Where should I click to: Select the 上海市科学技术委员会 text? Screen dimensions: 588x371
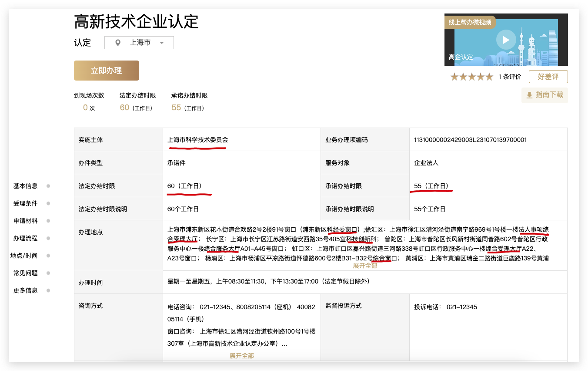tap(198, 140)
